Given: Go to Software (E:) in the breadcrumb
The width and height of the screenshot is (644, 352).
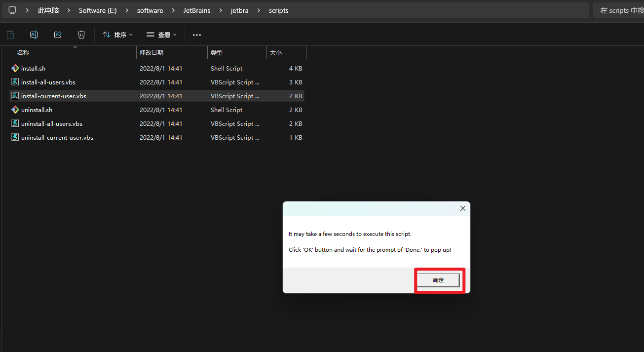Looking at the screenshot, I should (98, 10).
